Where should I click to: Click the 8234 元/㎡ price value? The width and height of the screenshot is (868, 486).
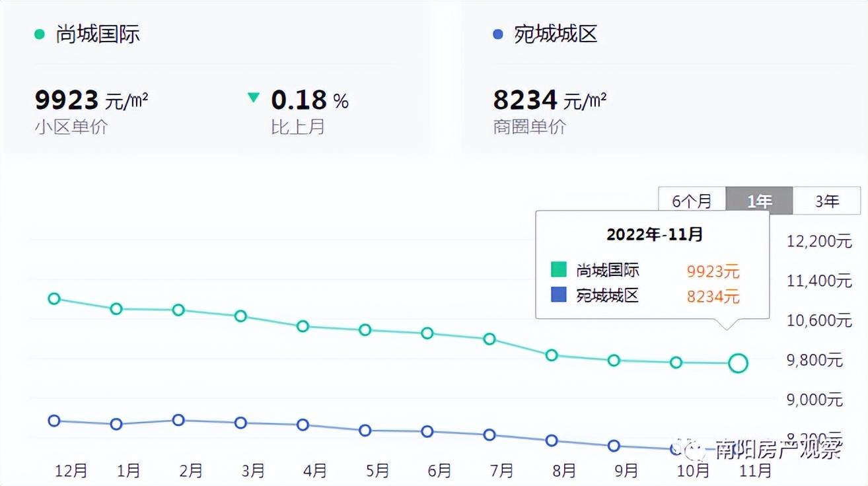click(x=550, y=100)
